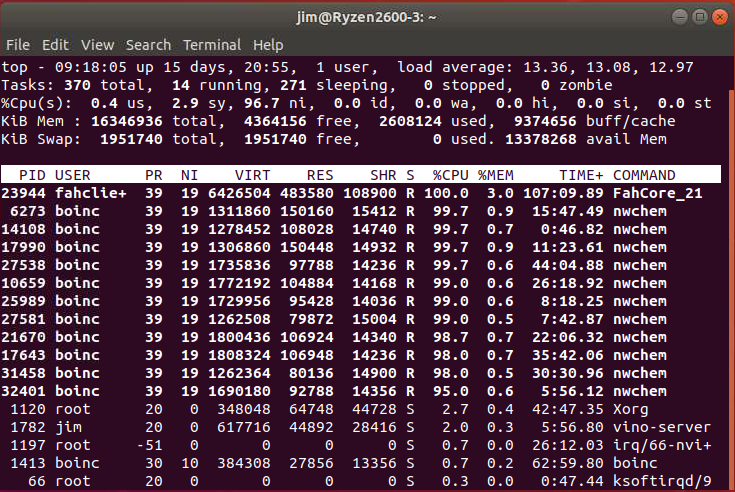
Task: Click PID 1413 boinc row
Action: pos(360,463)
